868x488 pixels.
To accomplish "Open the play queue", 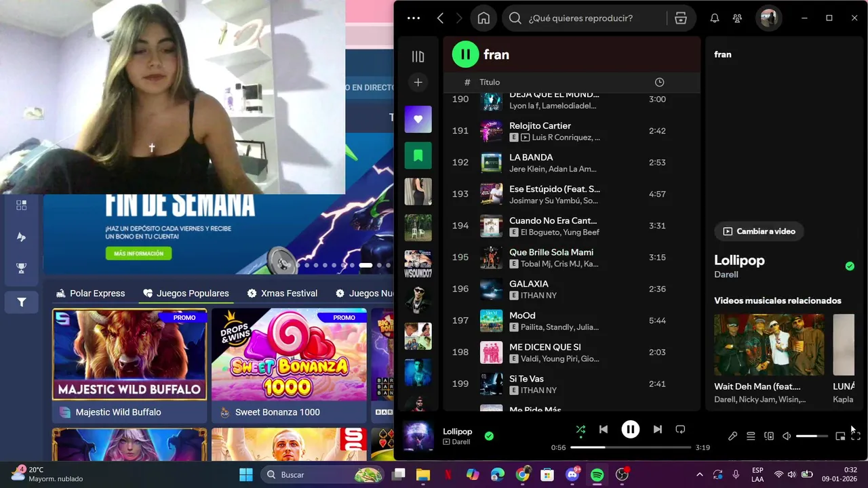I will (x=751, y=436).
